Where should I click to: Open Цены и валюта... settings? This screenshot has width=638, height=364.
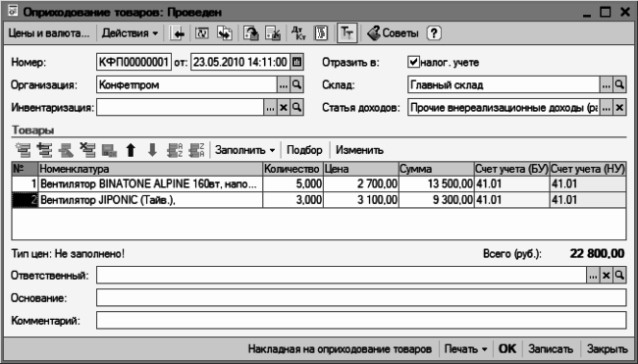pyautogui.click(x=49, y=33)
